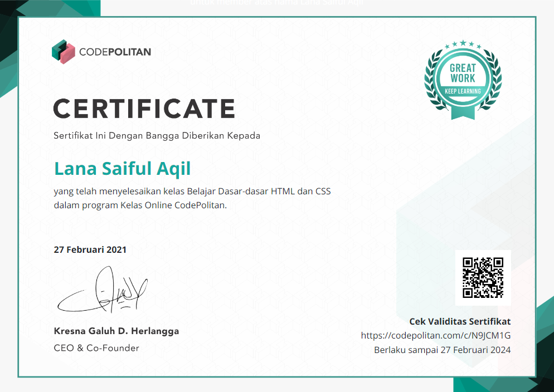The image size is (554, 392).
Task: Click the expiry text Berlaku sampai 27 Februari 2024
Action: (x=442, y=350)
